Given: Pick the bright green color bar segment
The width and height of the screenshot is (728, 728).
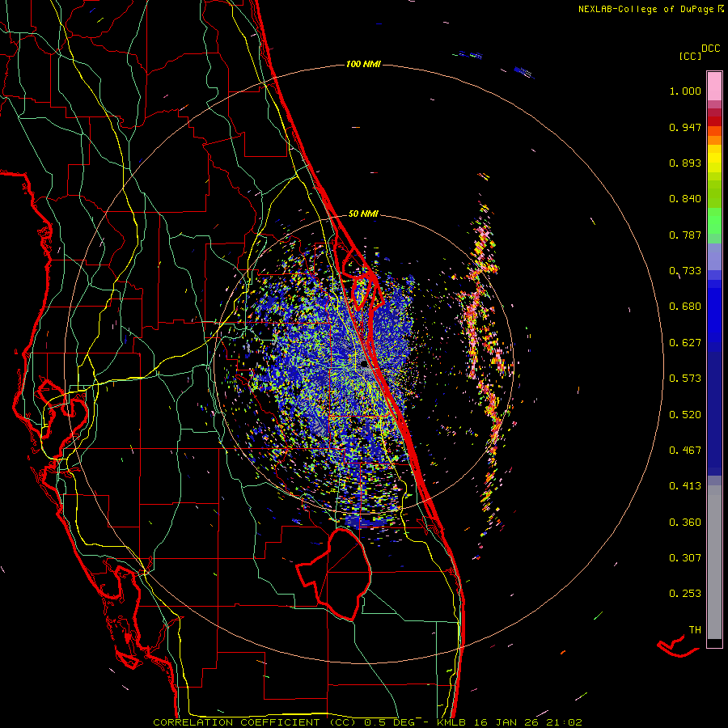Looking at the screenshot, I should pyautogui.click(x=714, y=221).
